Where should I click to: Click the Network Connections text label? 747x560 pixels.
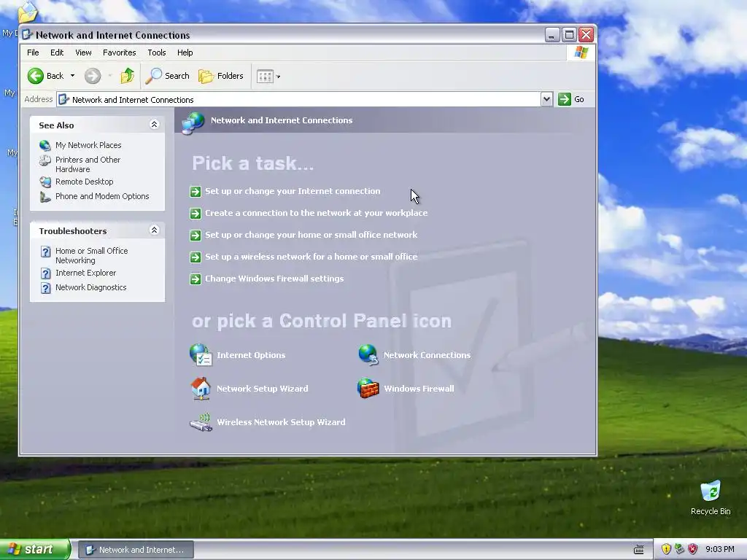pos(427,355)
